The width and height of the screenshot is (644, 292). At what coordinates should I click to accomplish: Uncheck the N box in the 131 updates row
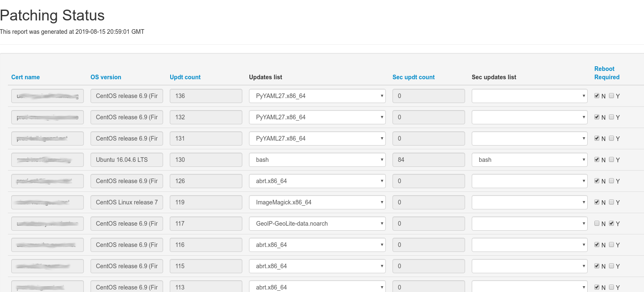[597, 138]
